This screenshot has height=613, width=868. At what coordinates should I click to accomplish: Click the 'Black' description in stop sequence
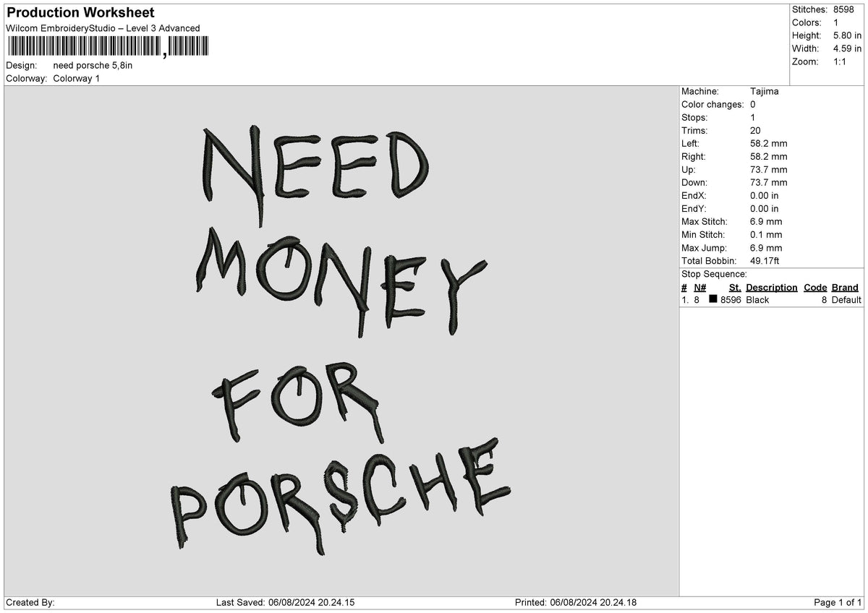[x=757, y=300]
